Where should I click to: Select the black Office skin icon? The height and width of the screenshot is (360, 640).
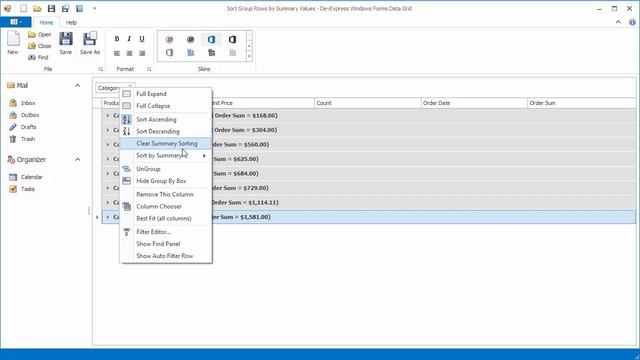232,40
